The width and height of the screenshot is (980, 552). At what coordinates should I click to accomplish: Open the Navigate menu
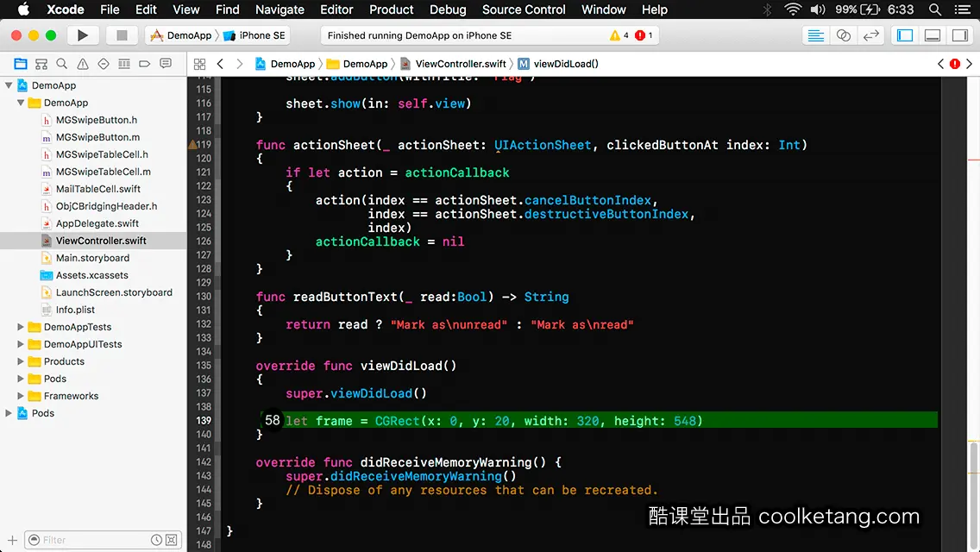click(x=280, y=9)
